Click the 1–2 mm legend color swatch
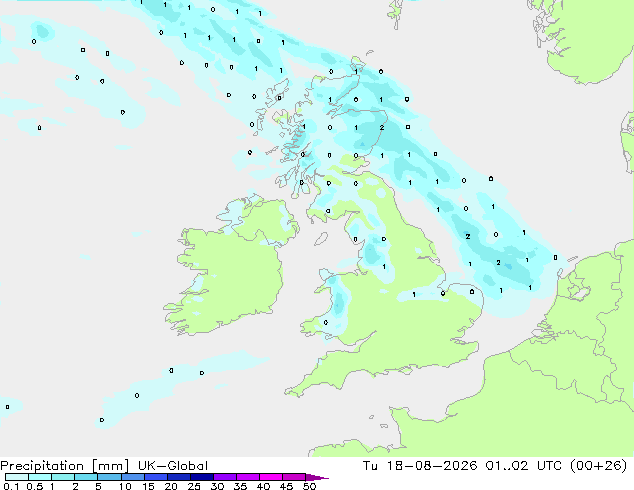The width and height of the screenshot is (634, 490). 63,477
